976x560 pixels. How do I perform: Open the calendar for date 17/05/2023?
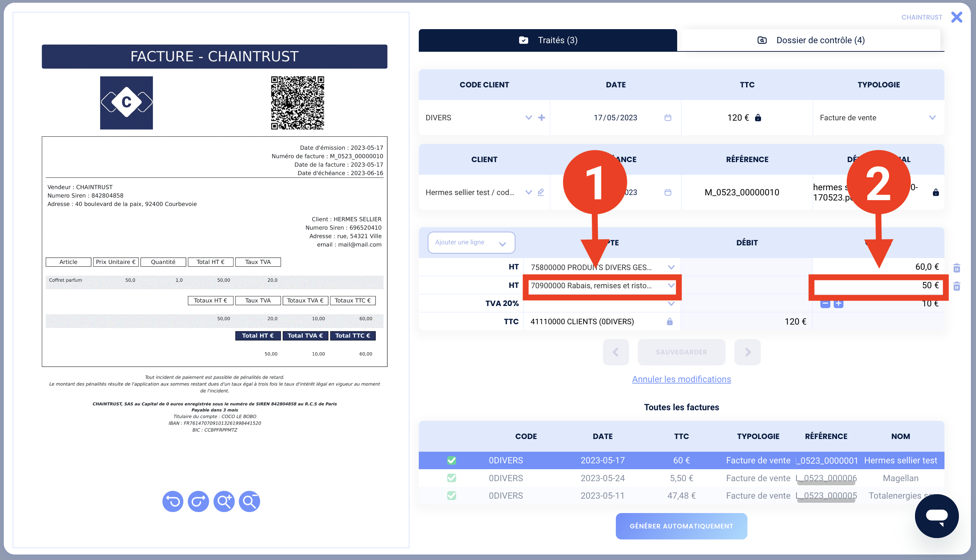[668, 117]
